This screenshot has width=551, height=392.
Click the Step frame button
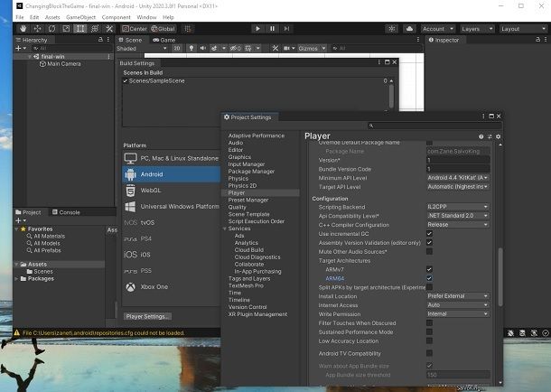click(286, 29)
